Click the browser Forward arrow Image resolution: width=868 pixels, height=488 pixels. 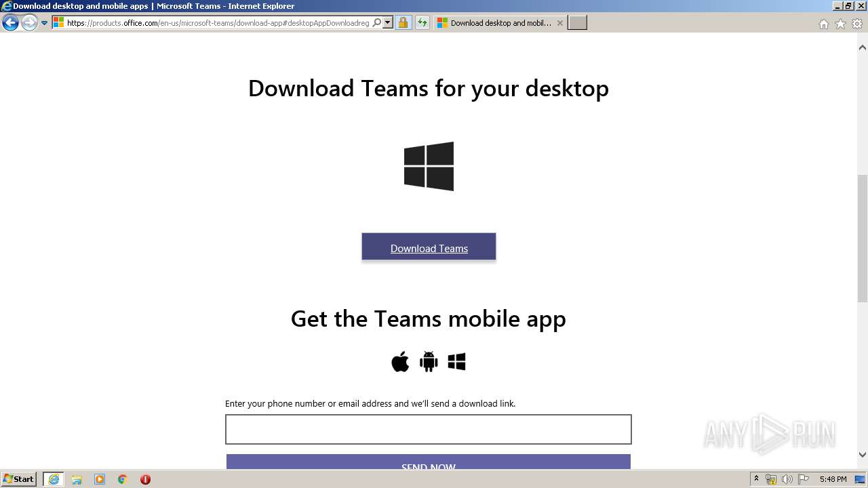(x=29, y=23)
